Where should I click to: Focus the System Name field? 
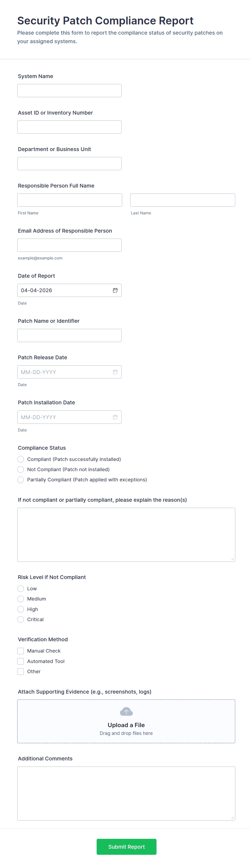tap(69, 91)
